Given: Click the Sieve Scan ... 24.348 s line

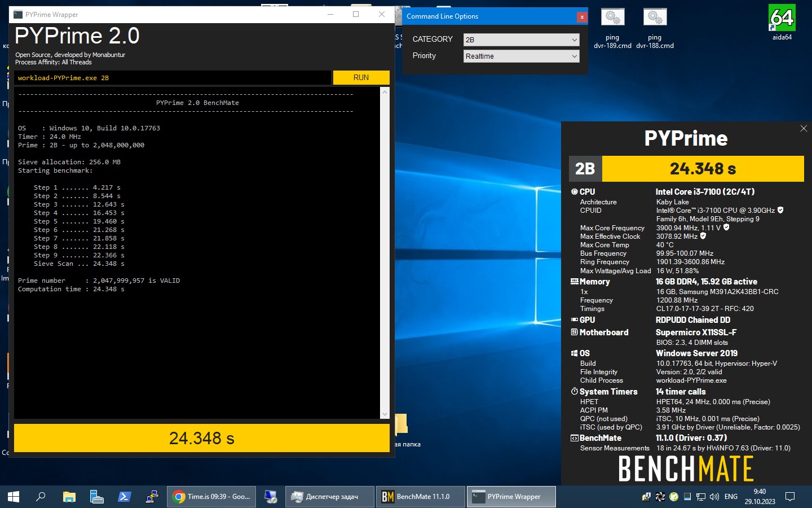Looking at the screenshot, I should click(79, 264).
